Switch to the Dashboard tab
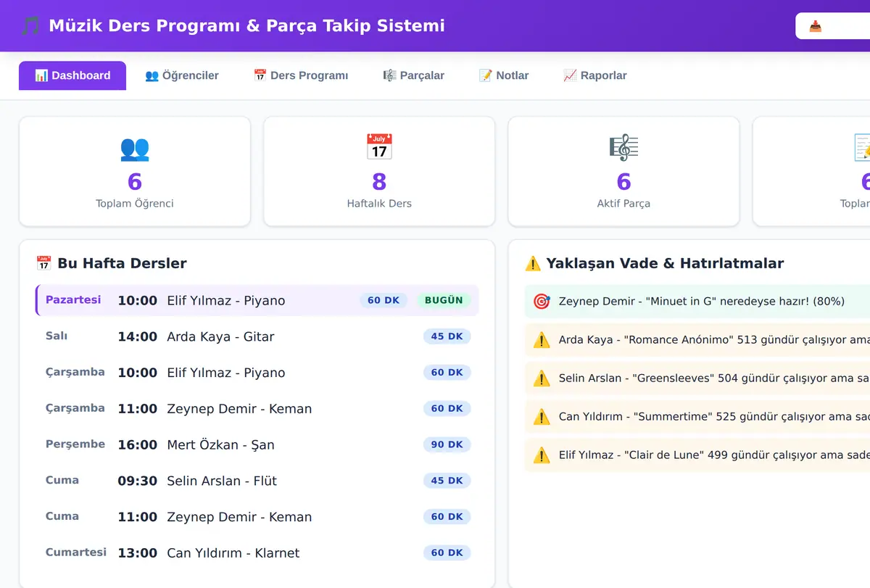 pos(72,75)
